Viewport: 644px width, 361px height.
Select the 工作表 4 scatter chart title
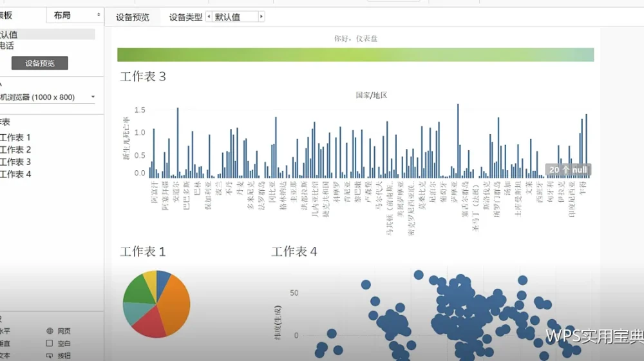pos(294,251)
